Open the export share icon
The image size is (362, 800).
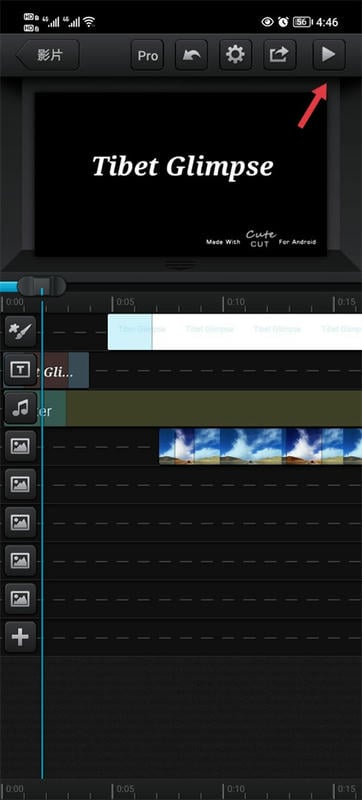tap(279, 55)
